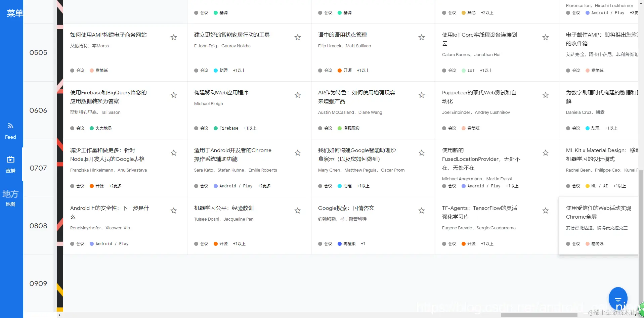Screen dimensions: 644x318
Task: Open the Google搜索国情咨文 session
Action: [x=346, y=208]
